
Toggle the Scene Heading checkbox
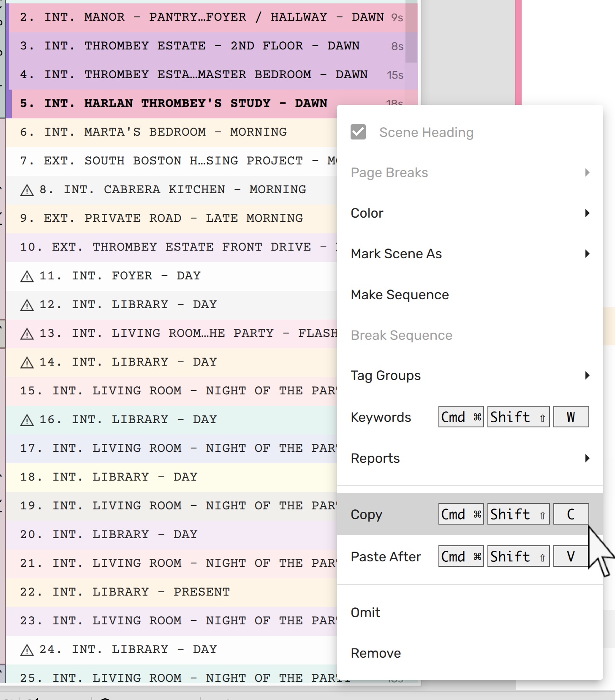tap(358, 132)
